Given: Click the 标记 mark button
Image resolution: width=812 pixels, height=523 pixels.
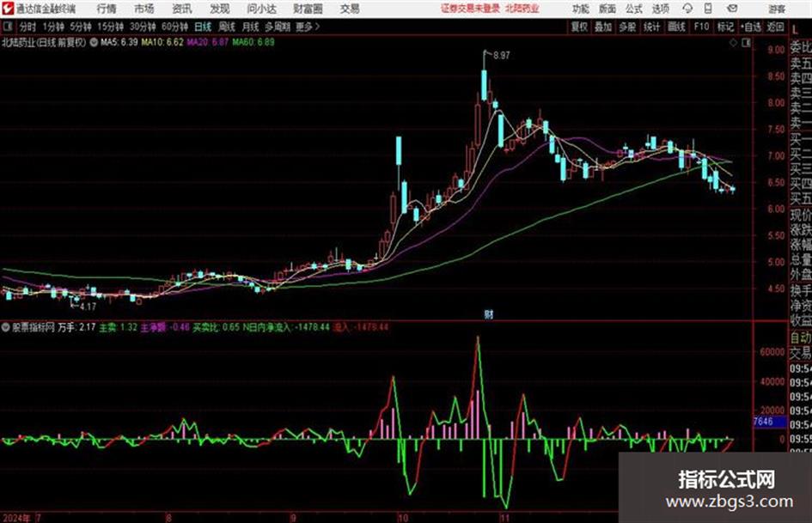Looking at the screenshot, I should click(x=725, y=27).
